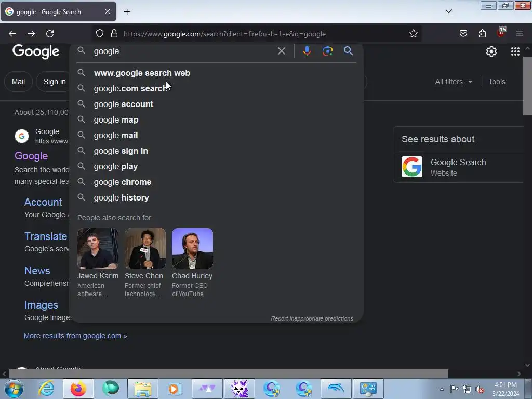Bookmark this page with the star
The width and height of the screenshot is (532, 399).
point(413,34)
